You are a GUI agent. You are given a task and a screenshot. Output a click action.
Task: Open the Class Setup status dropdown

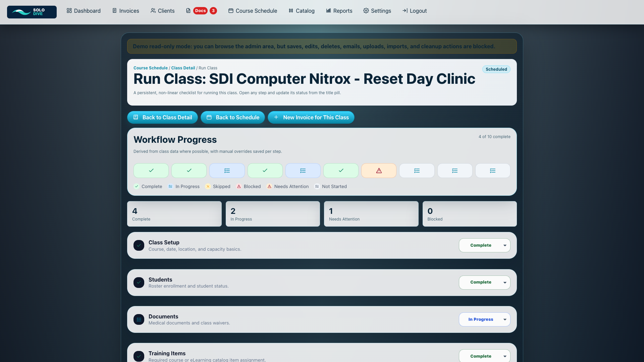(484, 245)
